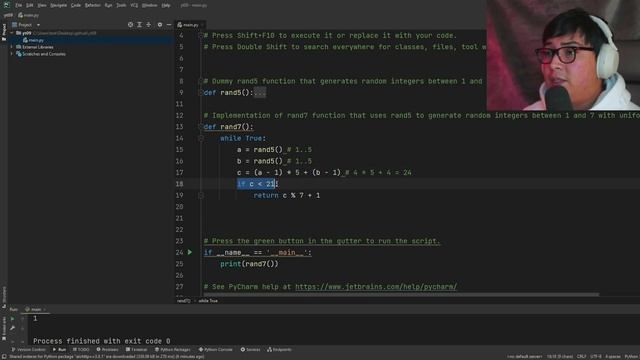Expand Scratches and Consoles node
Viewport: 640px width, 360px height.
[12, 54]
